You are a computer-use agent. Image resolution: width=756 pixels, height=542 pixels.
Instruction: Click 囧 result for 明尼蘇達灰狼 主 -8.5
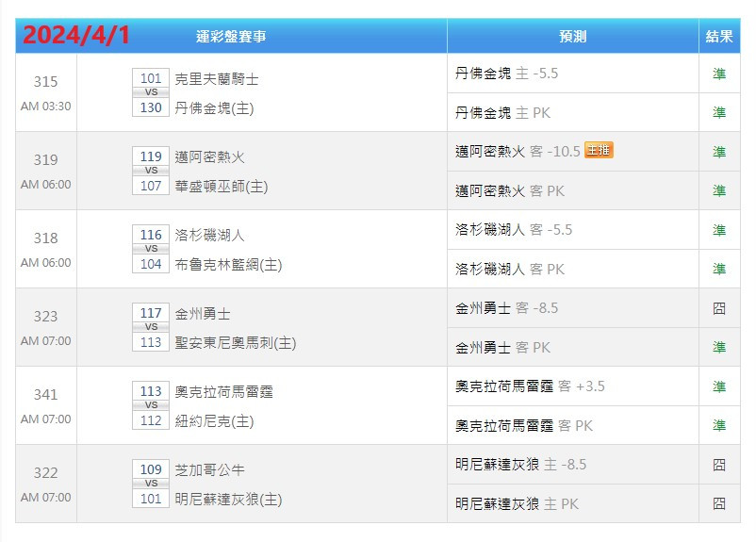[719, 465]
